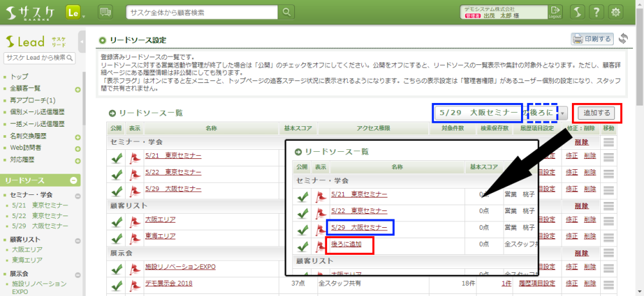Collapse the リードソース sidebar section
Image resolution: width=644 pixels, height=296 pixels.
74,181
